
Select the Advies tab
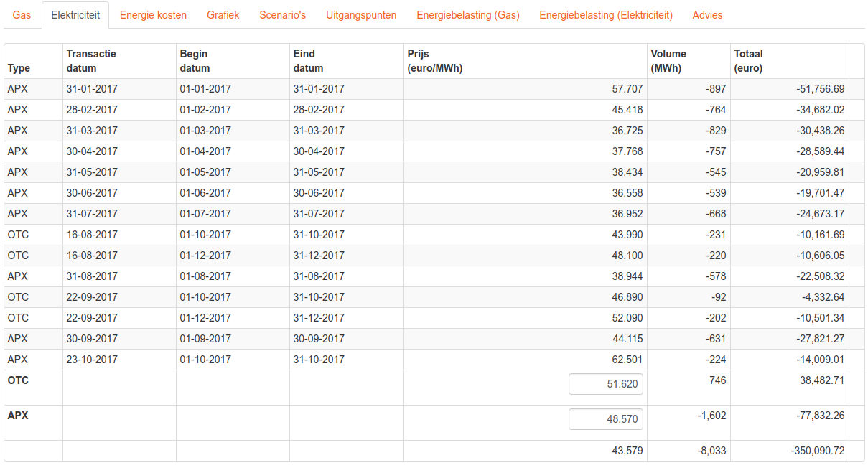707,15
